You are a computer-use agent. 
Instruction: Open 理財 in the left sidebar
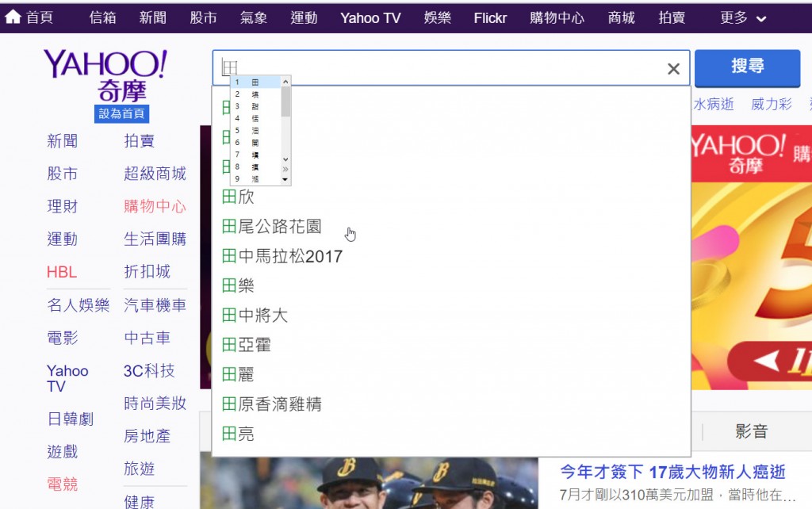[62, 207]
